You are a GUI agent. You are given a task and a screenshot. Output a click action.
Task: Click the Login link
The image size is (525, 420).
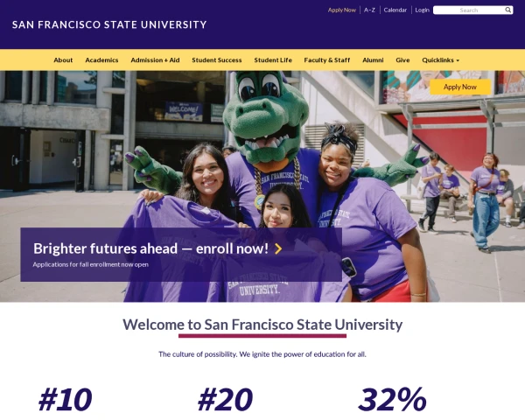[x=422, y=10]
